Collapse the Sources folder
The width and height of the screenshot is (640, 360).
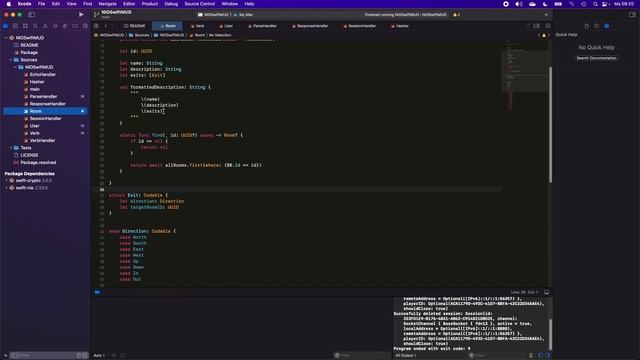click(11, 60)
